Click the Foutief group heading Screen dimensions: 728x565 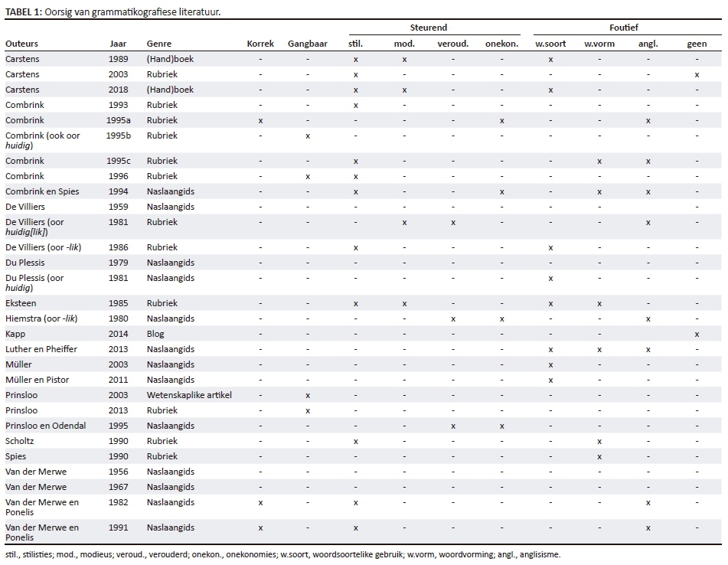tap(624, 28)
